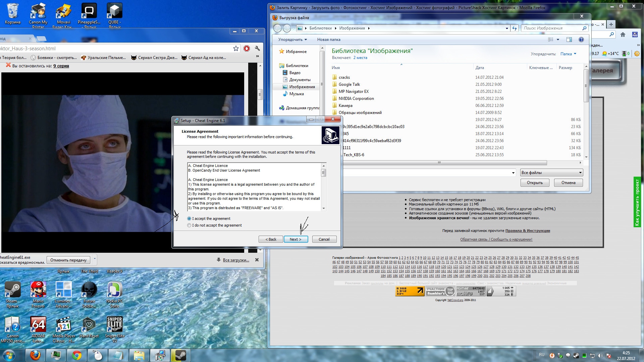Select "Изображения" in the libraries tree
Screen dimensions: 644x362
click(302, 87)
